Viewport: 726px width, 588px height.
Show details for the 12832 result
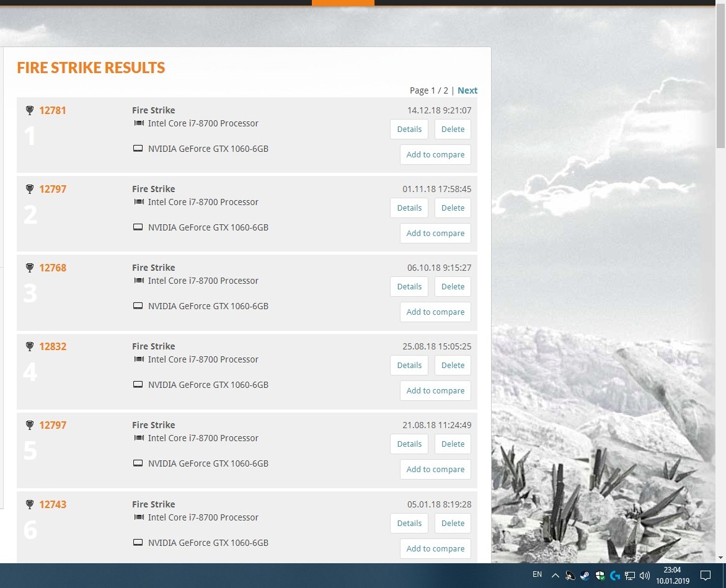tap(409, 365)
